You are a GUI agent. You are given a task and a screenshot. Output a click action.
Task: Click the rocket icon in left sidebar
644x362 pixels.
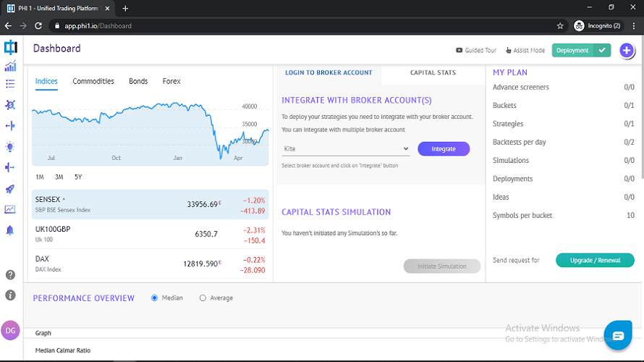[10, 189]
